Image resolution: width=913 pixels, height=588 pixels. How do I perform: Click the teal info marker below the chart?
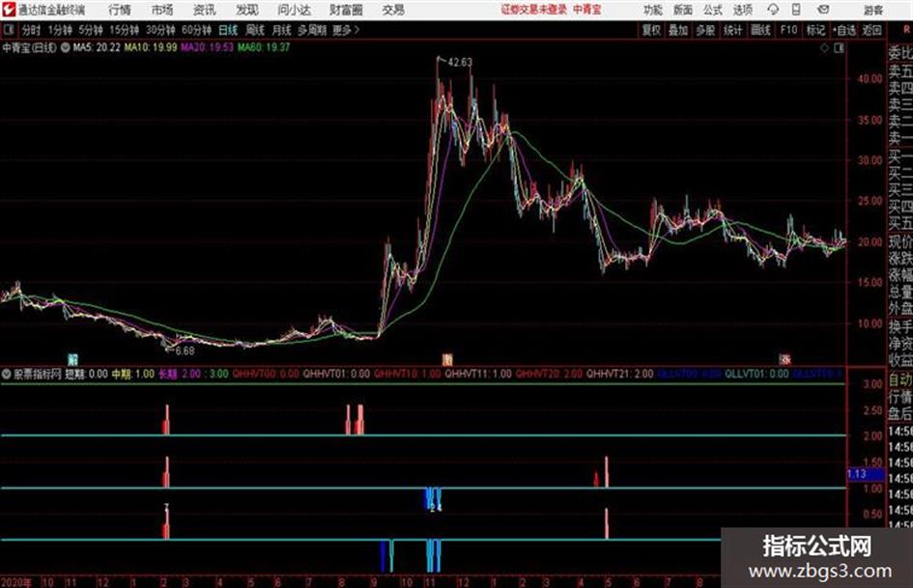pos(72,359)
